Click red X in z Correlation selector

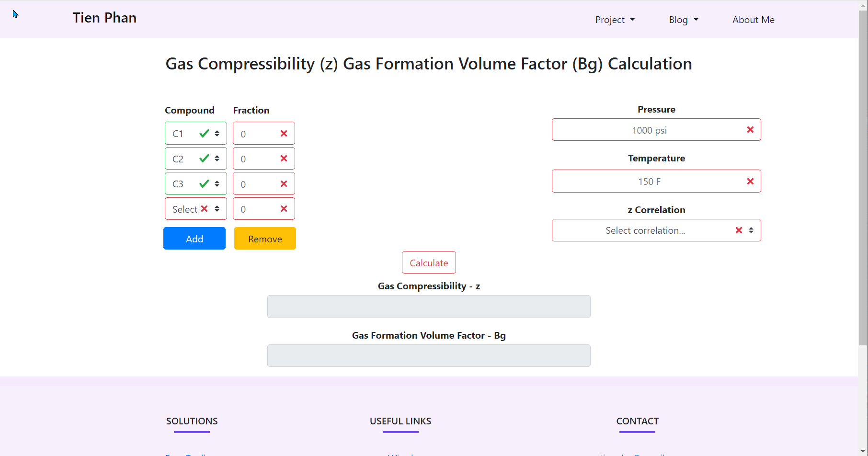739,230
